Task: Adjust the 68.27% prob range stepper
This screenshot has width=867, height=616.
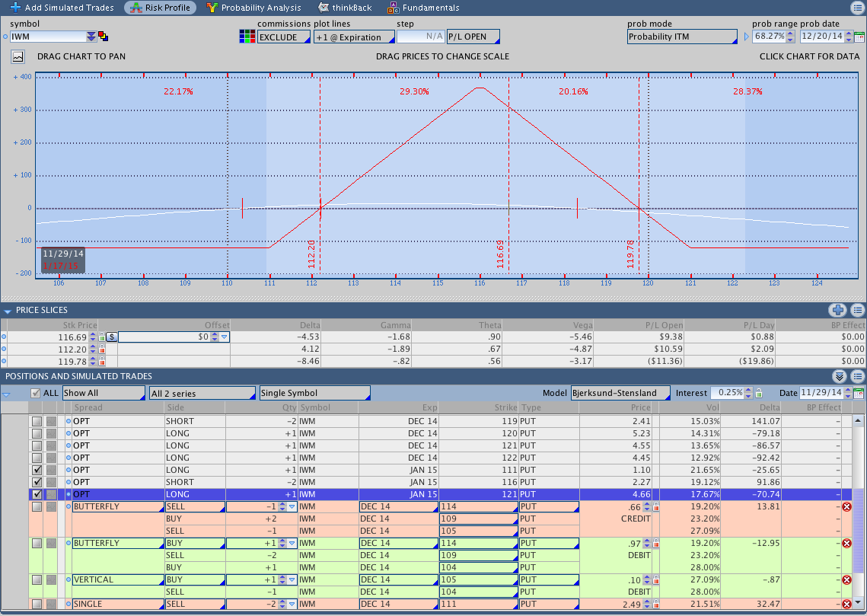Action: point(790,37)
